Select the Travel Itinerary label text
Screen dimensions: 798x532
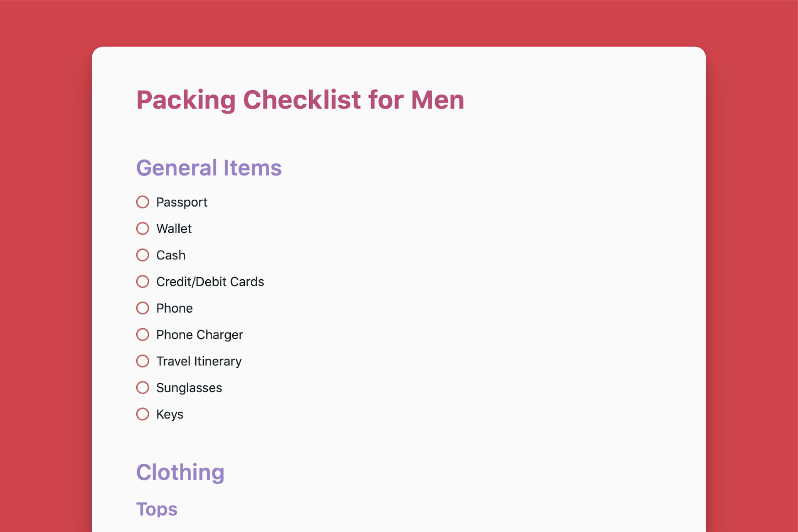point(199,361)
